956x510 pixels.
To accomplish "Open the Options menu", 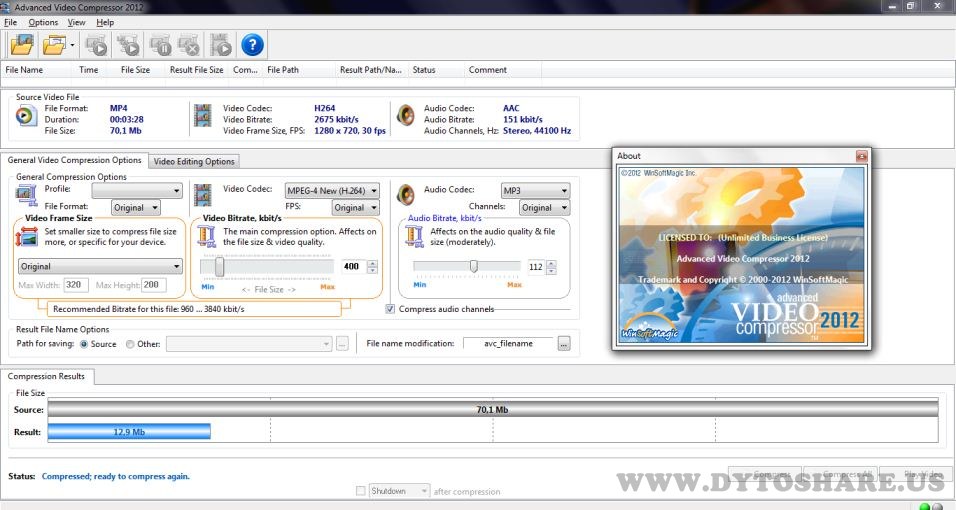I will point(43,22).
